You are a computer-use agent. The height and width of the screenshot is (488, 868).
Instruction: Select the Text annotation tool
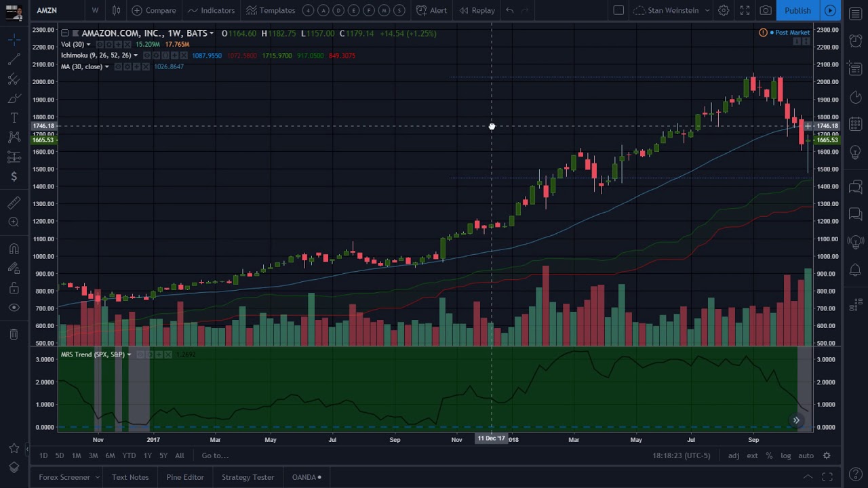[x=14, y=119]
